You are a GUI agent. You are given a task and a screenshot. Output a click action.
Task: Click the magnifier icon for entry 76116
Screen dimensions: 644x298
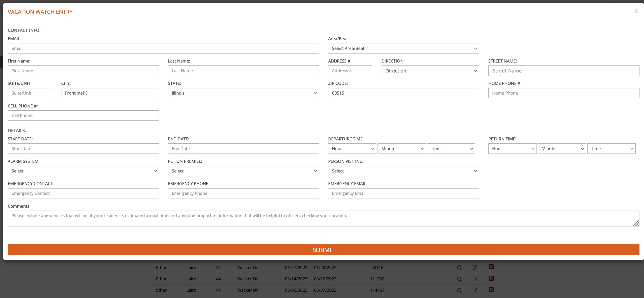point(459,268)
